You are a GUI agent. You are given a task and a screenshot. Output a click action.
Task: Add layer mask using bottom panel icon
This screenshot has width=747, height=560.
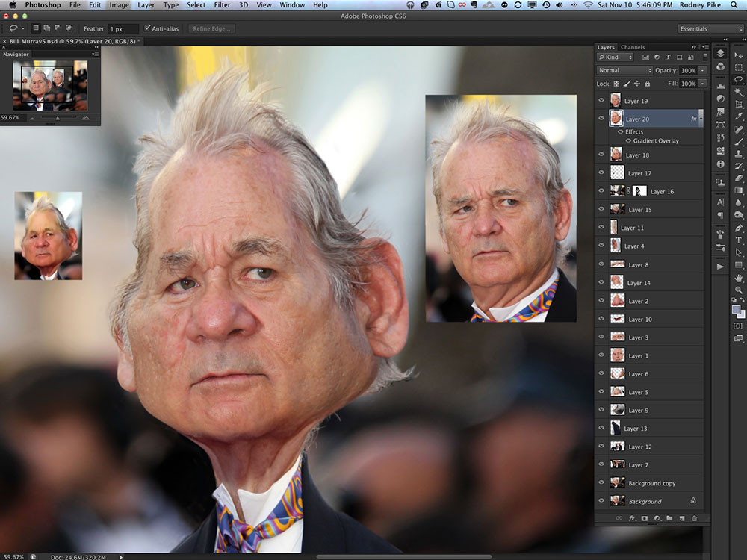pos(644,518)
